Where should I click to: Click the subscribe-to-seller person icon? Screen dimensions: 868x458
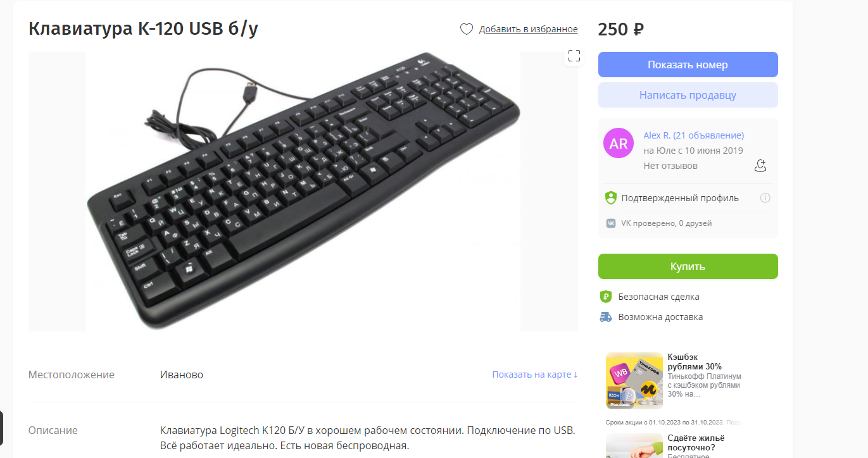click(760, 166)
